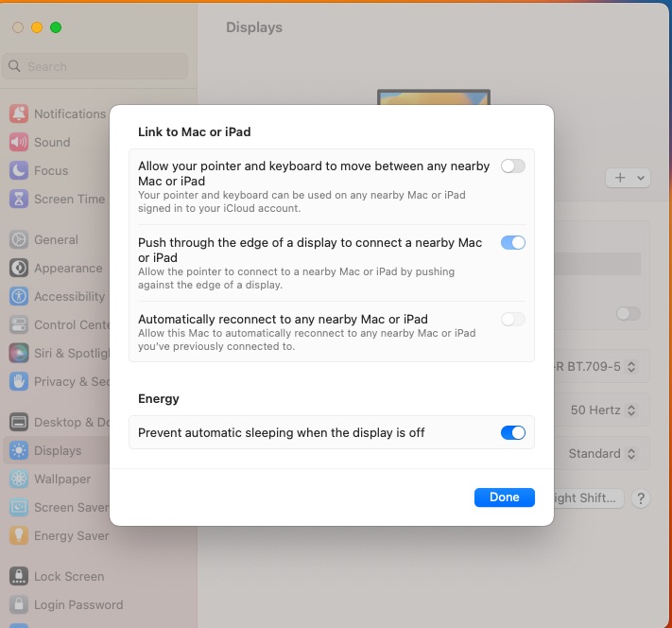Open the plus add display dropdown
The height and width of the screenshot is (628, 672).
(x=628, y=178)
